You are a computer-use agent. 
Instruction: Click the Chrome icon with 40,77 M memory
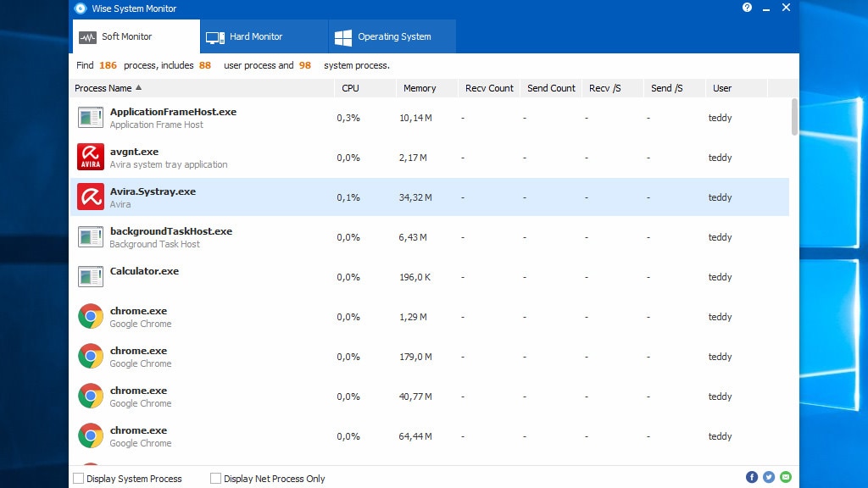(x=90, y=396)
